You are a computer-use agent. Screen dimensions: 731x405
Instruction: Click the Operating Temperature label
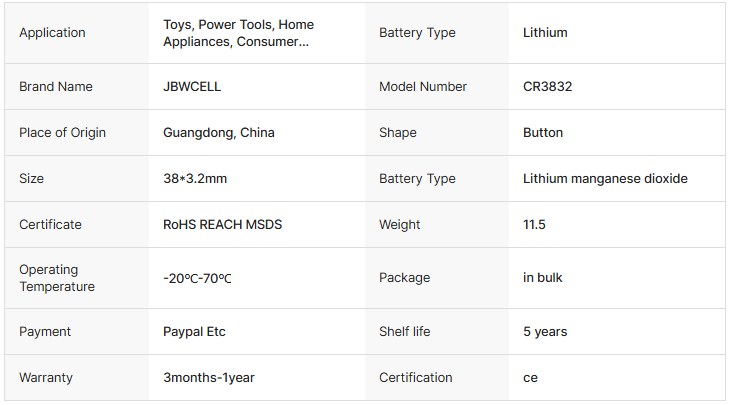point(57,278)
